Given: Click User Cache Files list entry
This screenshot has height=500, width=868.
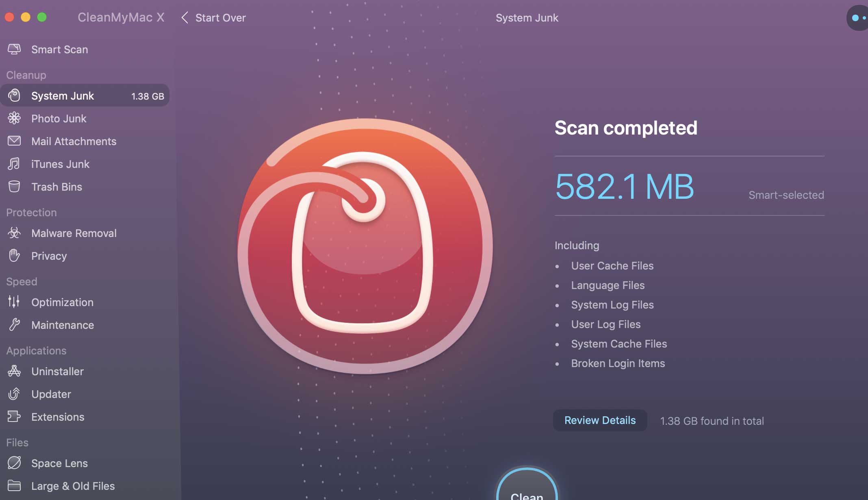Looking at the screenshot, I should coord(612,265).
